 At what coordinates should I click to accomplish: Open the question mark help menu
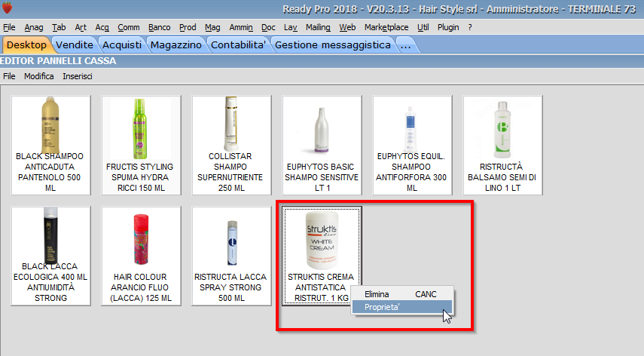470,27
